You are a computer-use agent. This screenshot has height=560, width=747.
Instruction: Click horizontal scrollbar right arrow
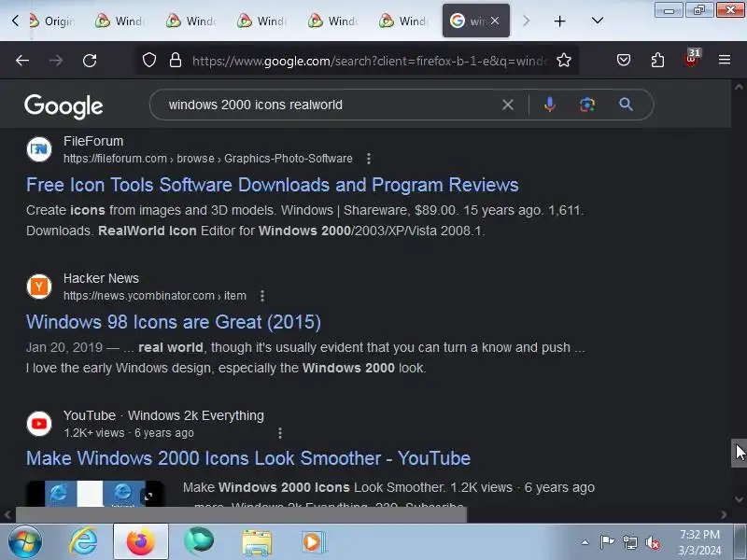click(725, 515)
